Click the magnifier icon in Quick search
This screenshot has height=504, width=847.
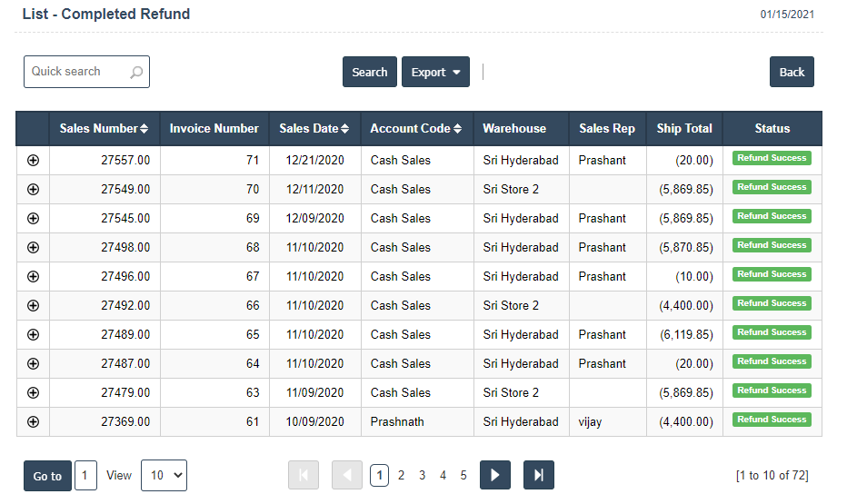point(136,73)
